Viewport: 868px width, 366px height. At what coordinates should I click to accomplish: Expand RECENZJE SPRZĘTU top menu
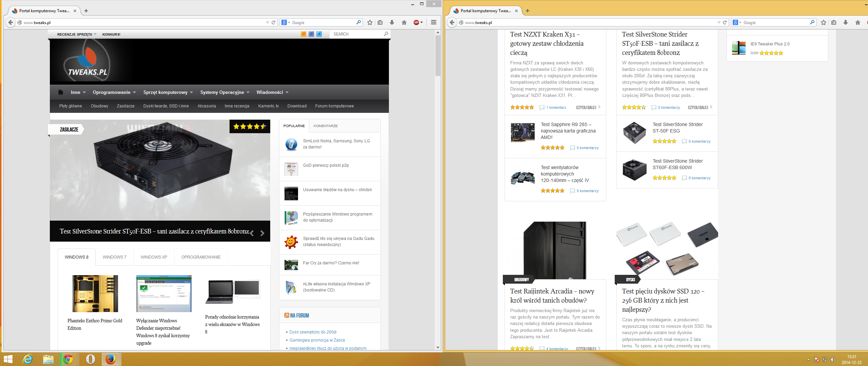[77, 34]
